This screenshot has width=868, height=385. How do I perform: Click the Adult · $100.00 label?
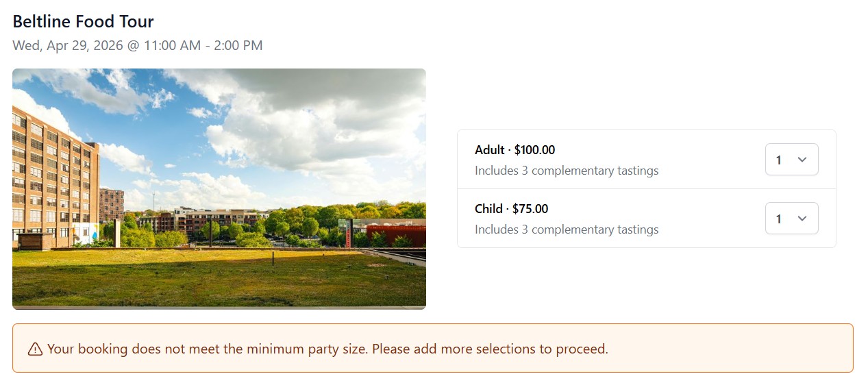(x=514, y=150)
